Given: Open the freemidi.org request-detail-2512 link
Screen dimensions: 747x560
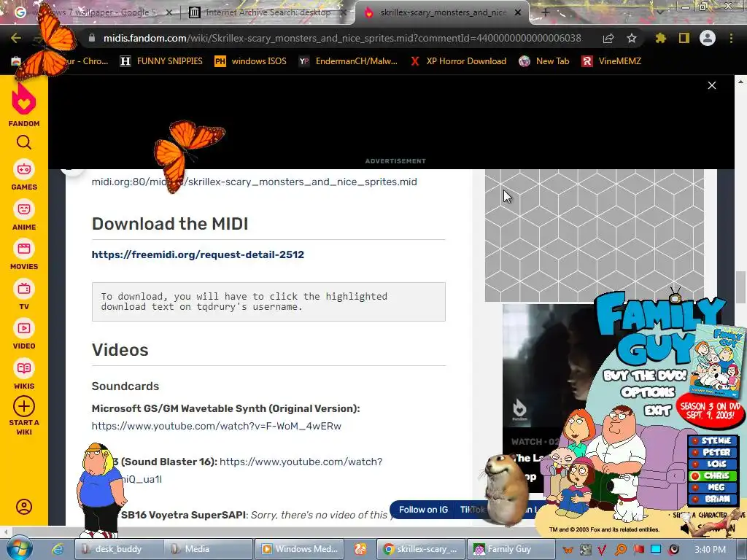Looking at the screenshot, I should point(198,254).
